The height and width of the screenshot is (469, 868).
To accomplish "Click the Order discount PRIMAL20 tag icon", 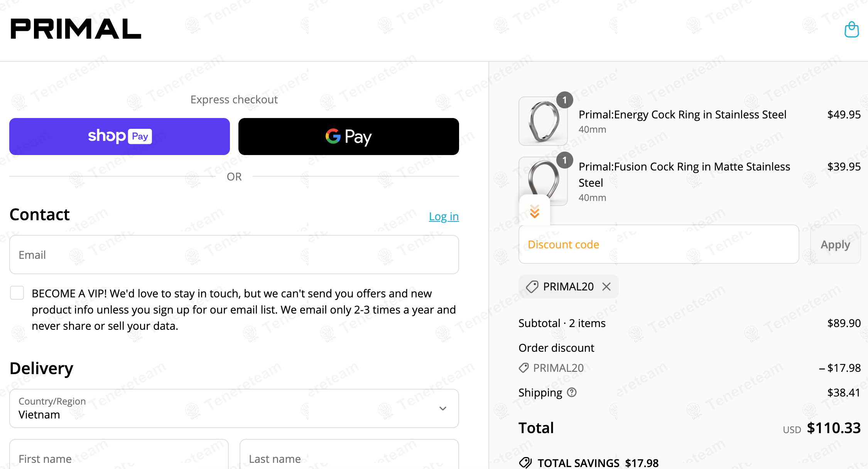I will point(524,368).
